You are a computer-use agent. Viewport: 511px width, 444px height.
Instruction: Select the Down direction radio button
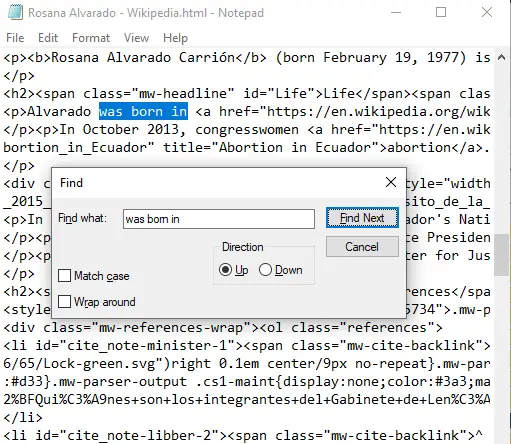pos(265,270)
